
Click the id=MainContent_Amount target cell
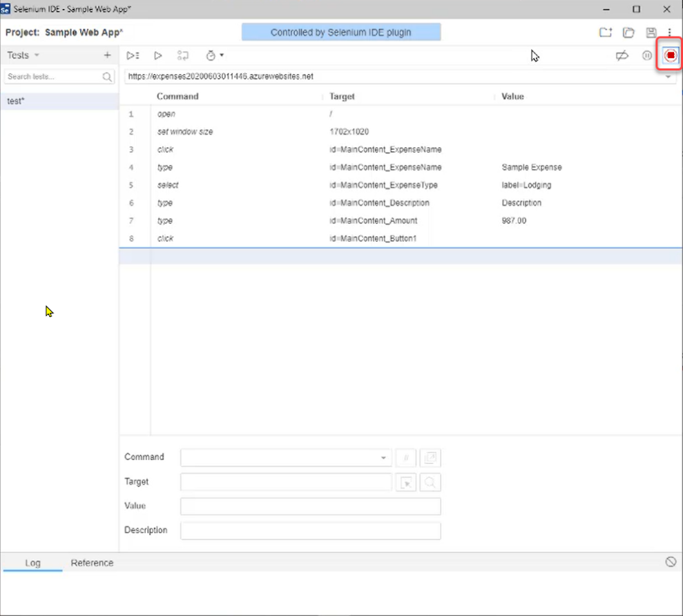tap(374, 221)
